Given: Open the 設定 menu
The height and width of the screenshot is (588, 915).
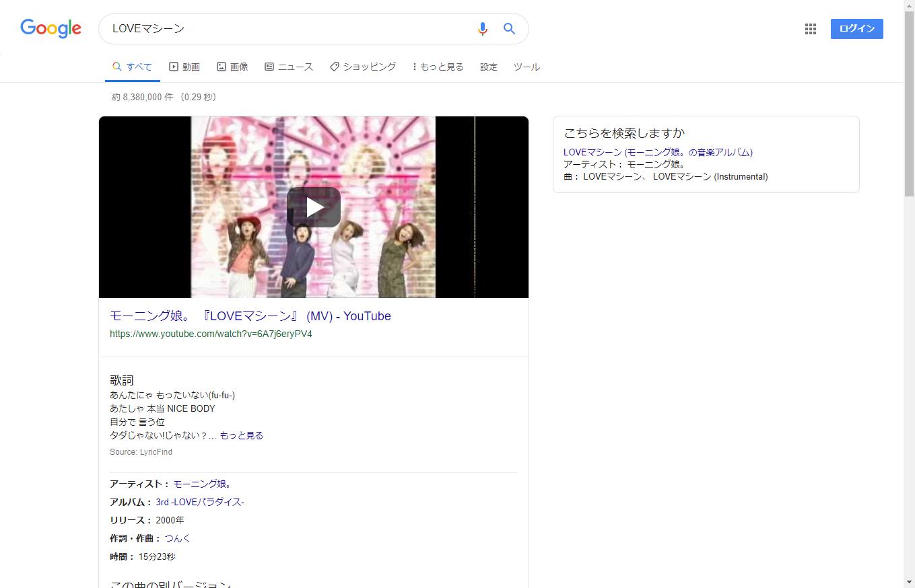Looking at the screenshot, I should (489, 67).
